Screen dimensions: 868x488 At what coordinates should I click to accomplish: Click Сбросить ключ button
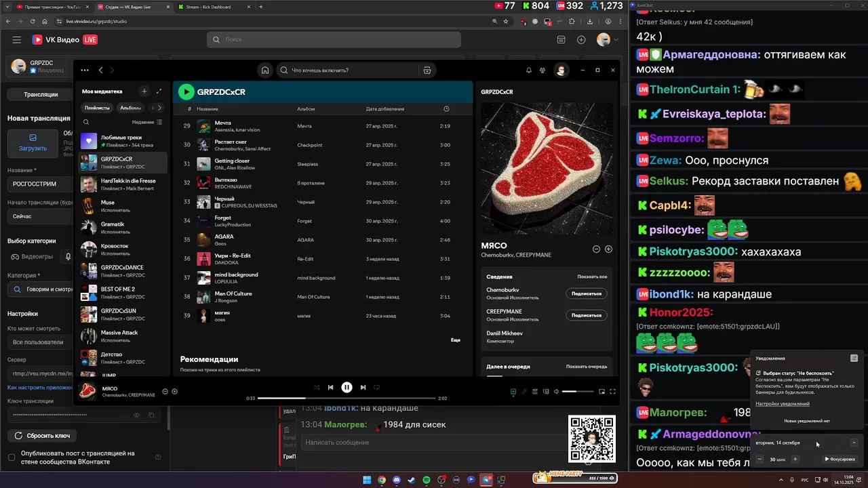pyautogui.click(x=42, y=436)
